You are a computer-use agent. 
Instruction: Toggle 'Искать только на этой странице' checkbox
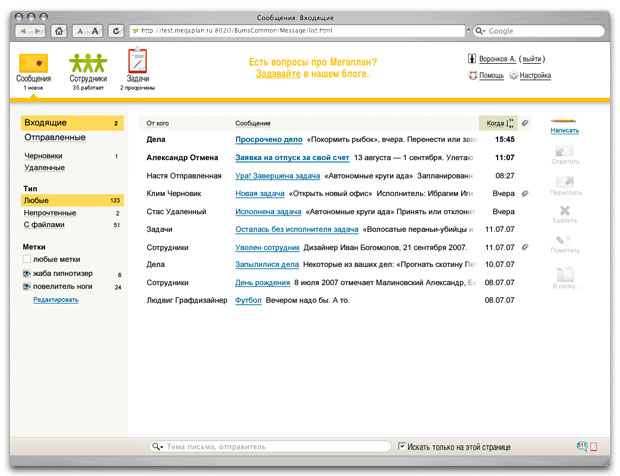(402, 446)
